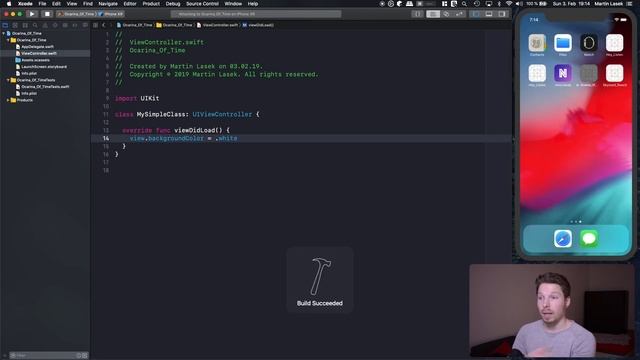Open the Navigate menu
This screenshot has height=360, width=640.
tap(108, 4)
